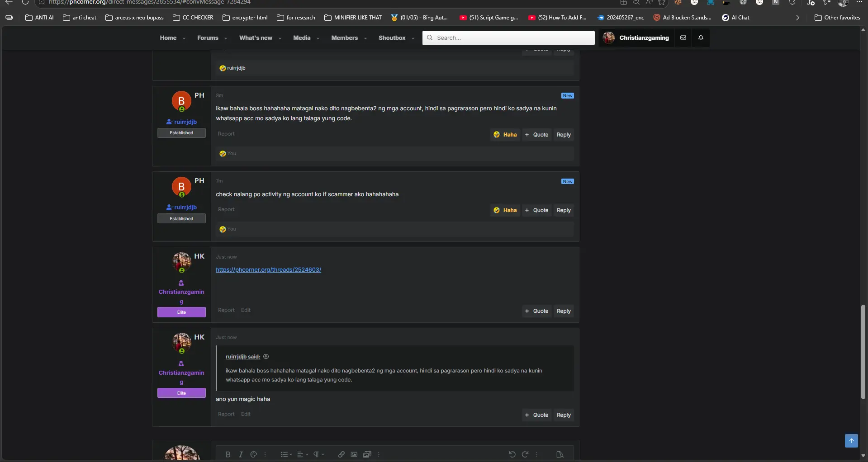Viewport: 868px width, 462px height.
Task: Quote the message containing the thread link
Action: click(x=536, y=311)
